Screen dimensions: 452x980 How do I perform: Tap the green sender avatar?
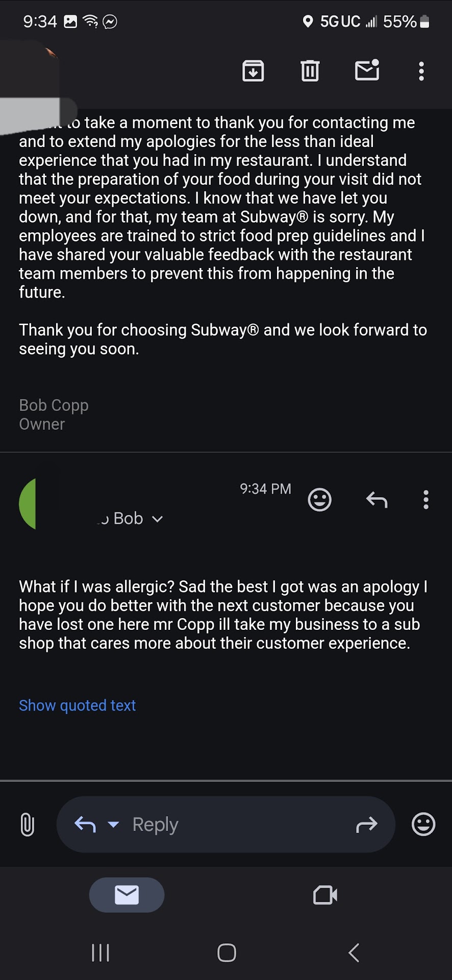tap(29, 504)
